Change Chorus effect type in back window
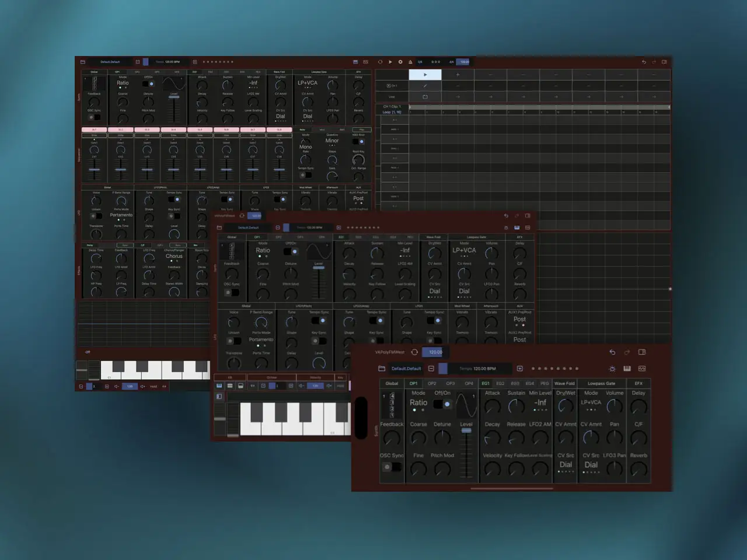Screen dimensions: 747x560 coord(174,256)
